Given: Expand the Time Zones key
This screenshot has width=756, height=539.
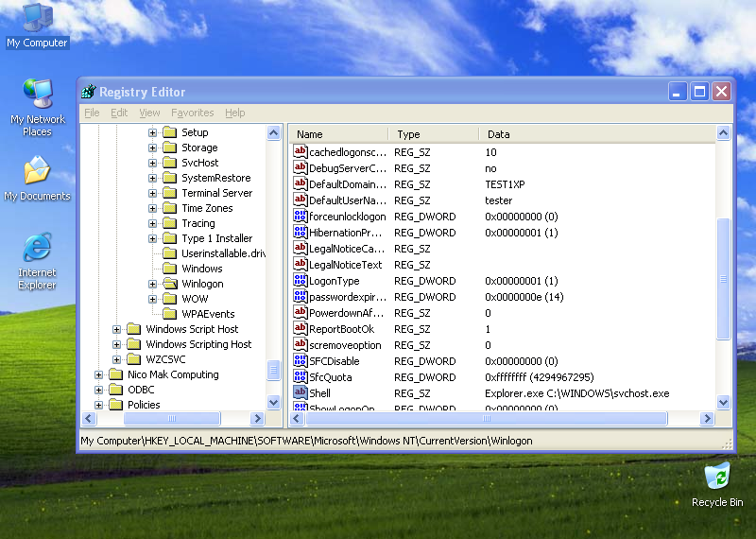Looking at the screenshot, I should [152, 208].
